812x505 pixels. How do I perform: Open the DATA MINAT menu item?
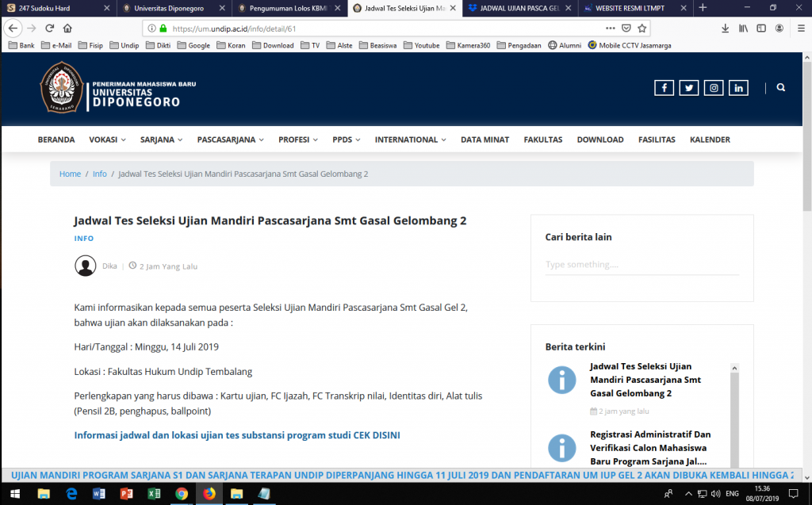pyautogui.click(x=485, y=140)
